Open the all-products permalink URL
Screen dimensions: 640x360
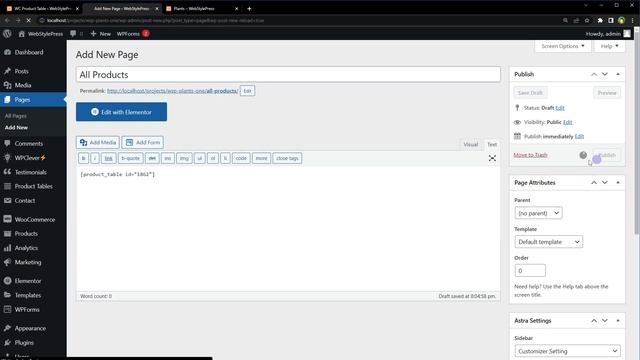click(x=172, y=91)
